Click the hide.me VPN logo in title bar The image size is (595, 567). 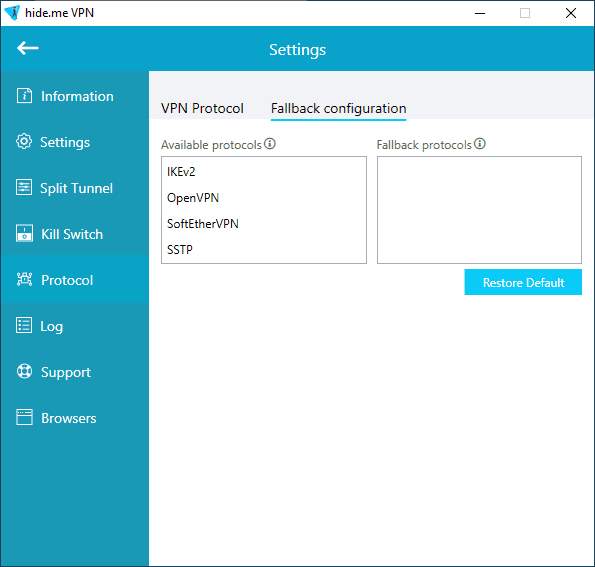[x=12, y=13]
